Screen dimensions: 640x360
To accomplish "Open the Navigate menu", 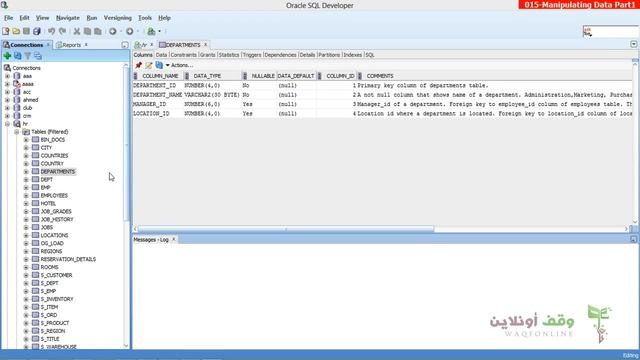I will click(x=68, y=18).
